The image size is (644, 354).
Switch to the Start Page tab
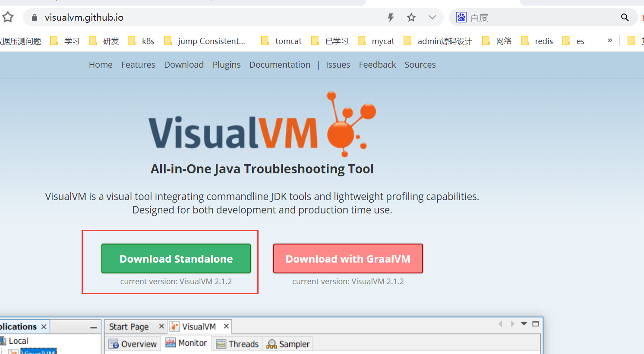(x=129, y=327)
